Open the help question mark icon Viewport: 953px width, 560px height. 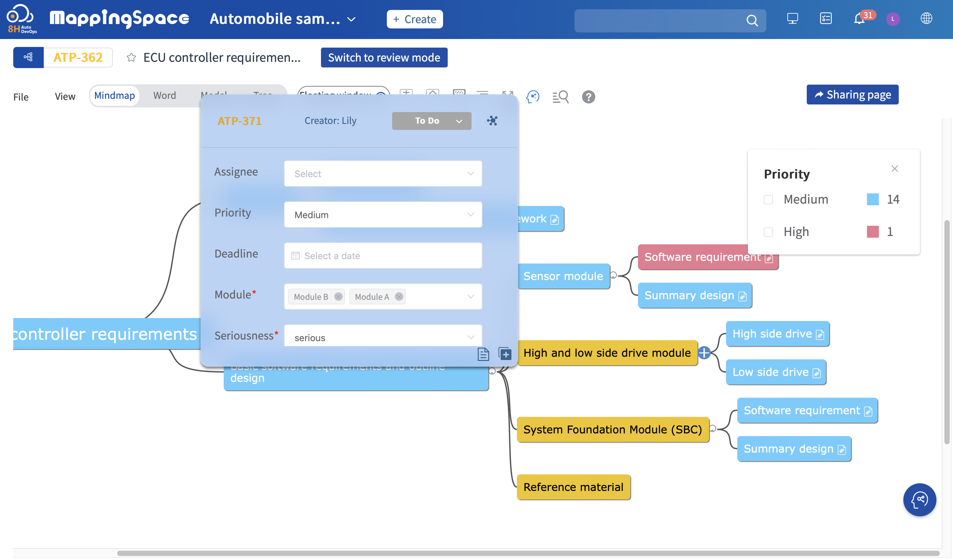[588, 97]
